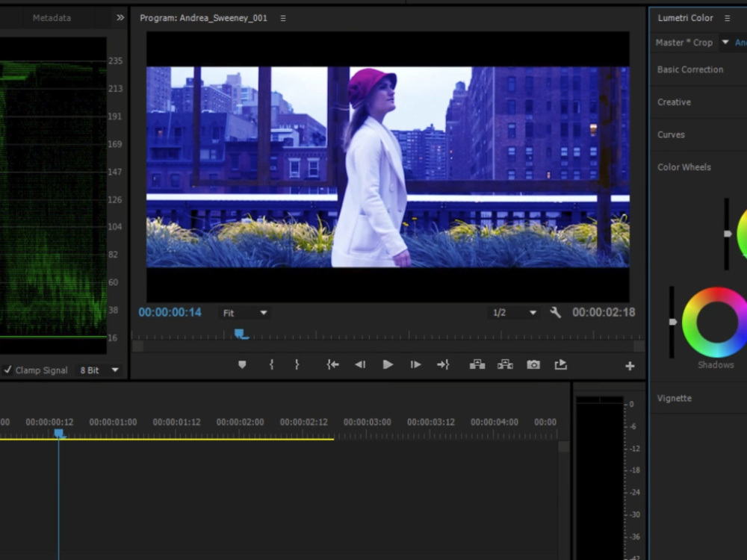The height and width of the screenshot is (560, 747).
Task: Open Lumetri Color panel menu
Action: [727, 18]
